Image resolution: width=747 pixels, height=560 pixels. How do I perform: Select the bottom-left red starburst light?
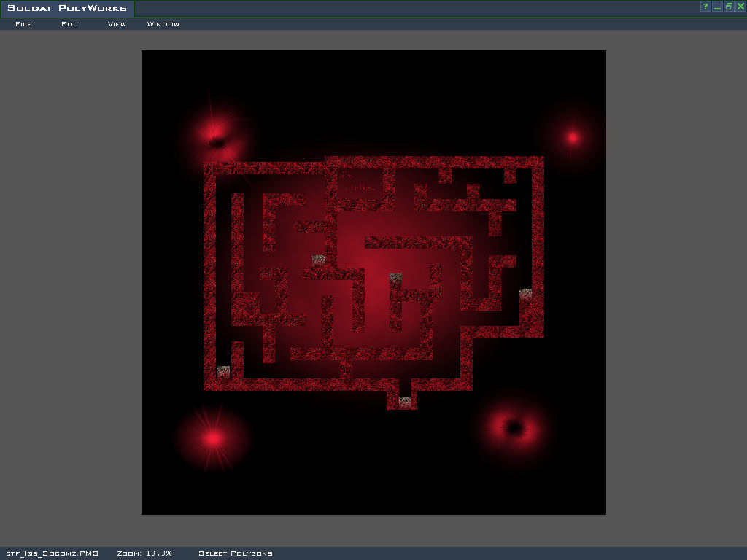[x=213, y=438]
